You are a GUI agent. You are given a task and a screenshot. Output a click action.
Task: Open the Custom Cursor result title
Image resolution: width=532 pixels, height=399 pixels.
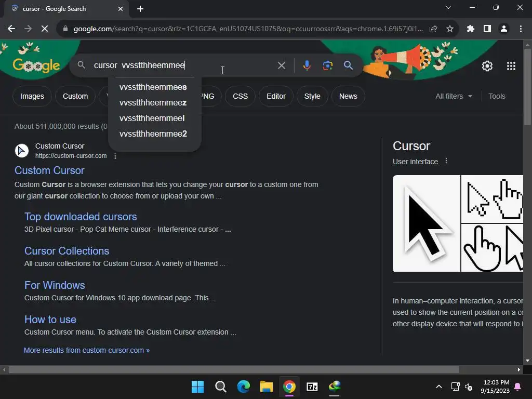[49, 170]
